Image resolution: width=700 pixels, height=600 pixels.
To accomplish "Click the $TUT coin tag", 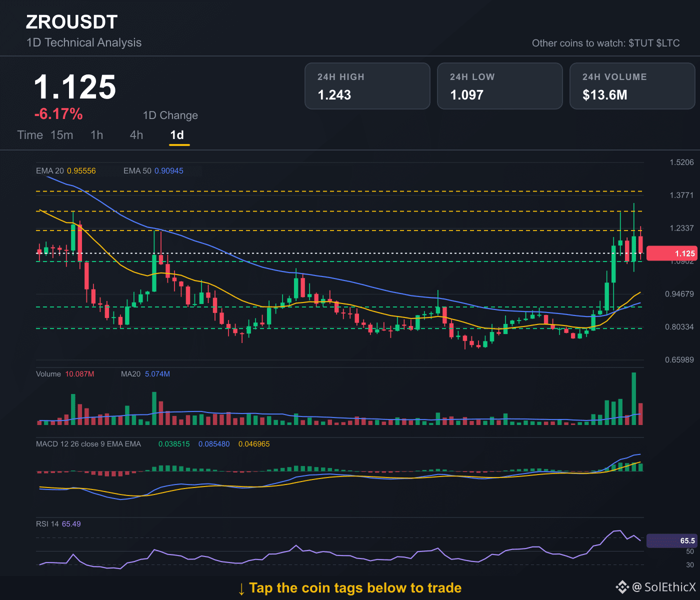I will [641, 43].
